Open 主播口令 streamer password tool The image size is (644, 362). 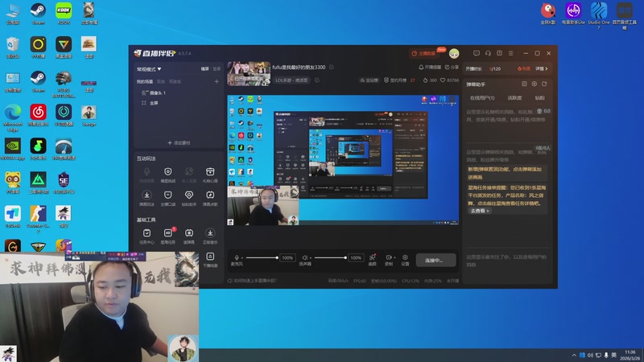167,198
